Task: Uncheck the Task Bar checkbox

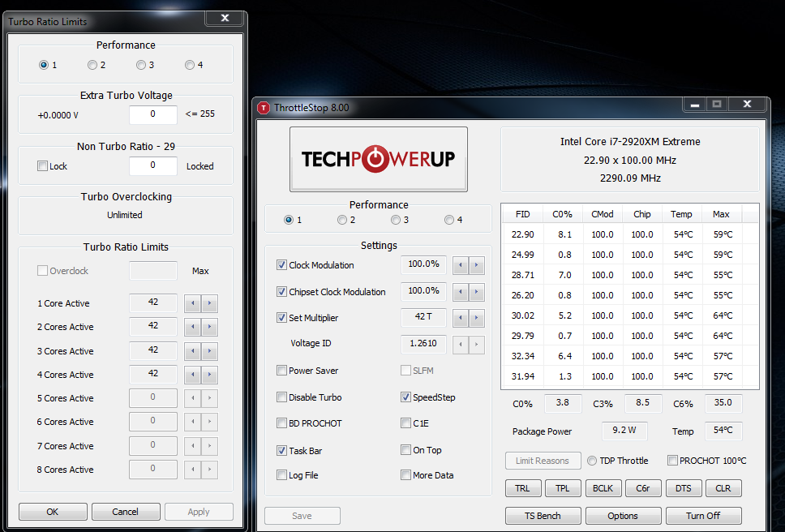Action: (x=282, y=450)
